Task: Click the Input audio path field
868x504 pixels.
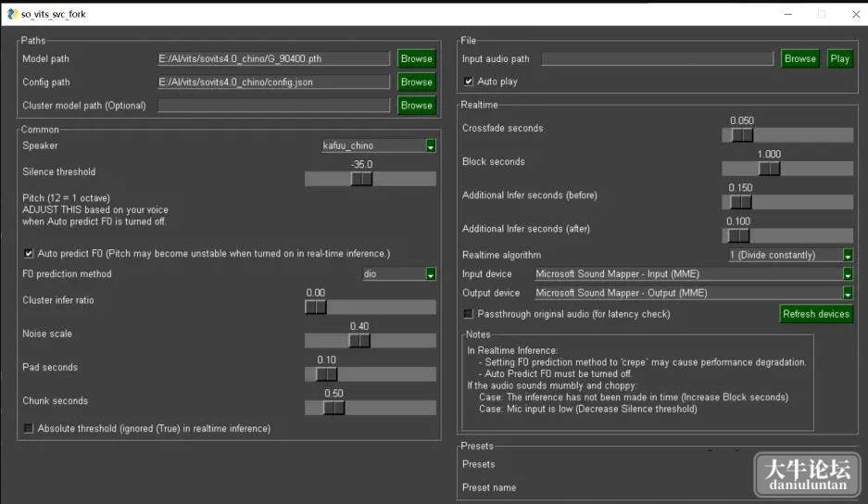Action: click(657, 58)
